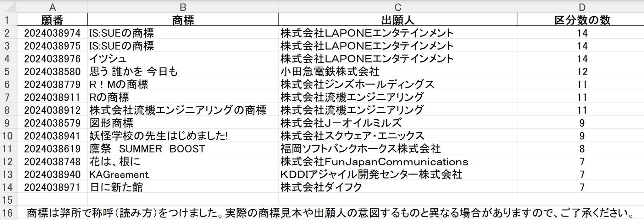Click the 株式会社ジンズホールディングス cell
Image resolution: width=644 pixels, height=220 pixels.
398,84
